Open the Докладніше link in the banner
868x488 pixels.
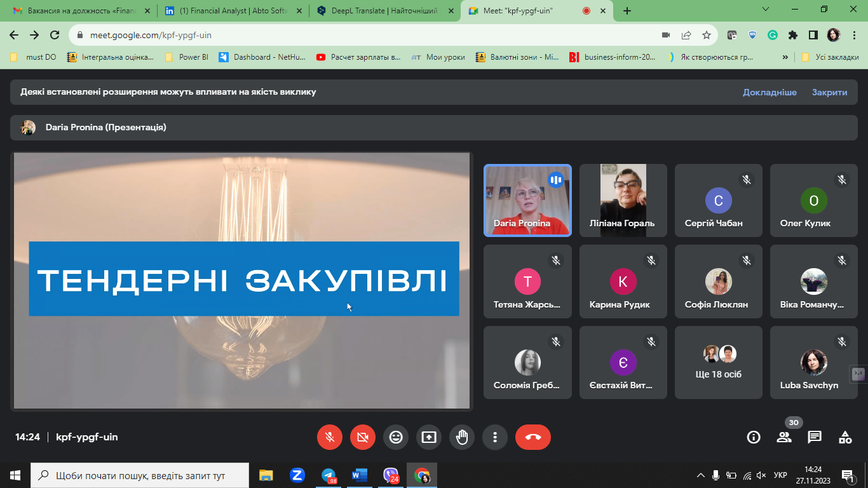pos(770,92)
